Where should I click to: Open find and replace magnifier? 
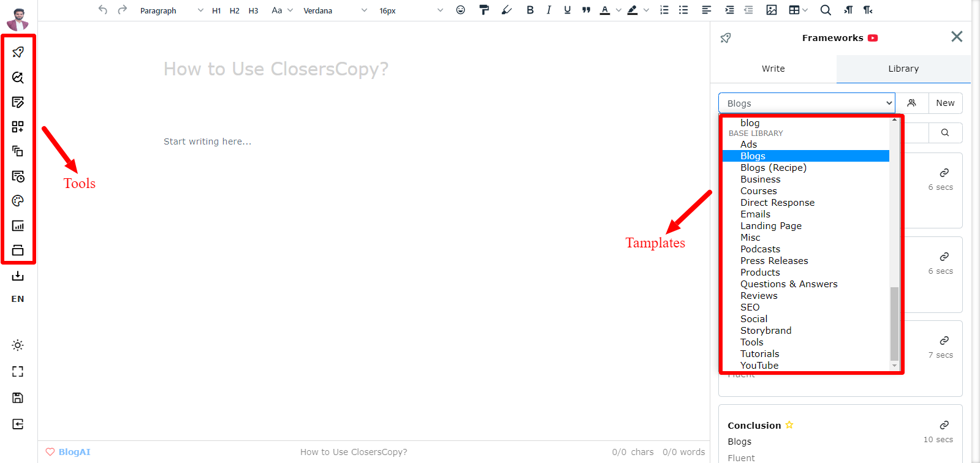tap(826, 10)
